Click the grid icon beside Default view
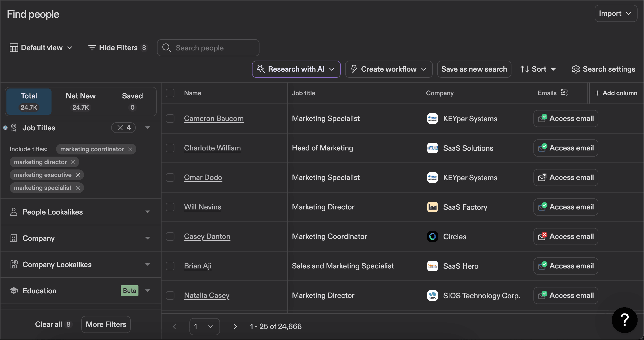 14,47
